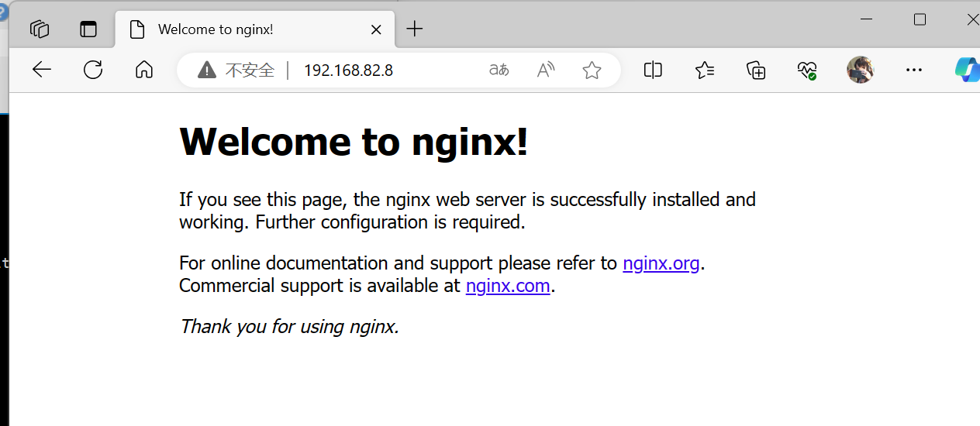Image resolution: width=980 pixels, height=426 pixels.
Task: Open the Collections panel
Action: pyautogui.click(x=756, y=70)
